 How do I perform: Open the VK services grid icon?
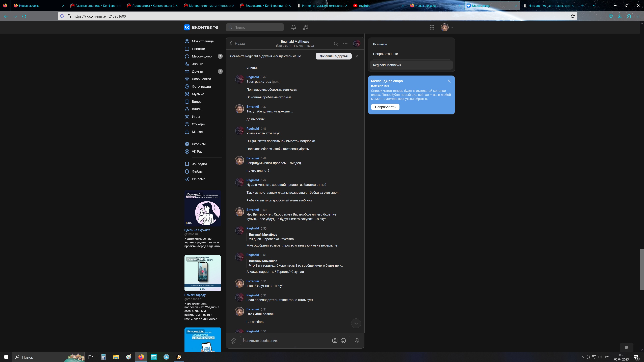click(x=432, y=27)
